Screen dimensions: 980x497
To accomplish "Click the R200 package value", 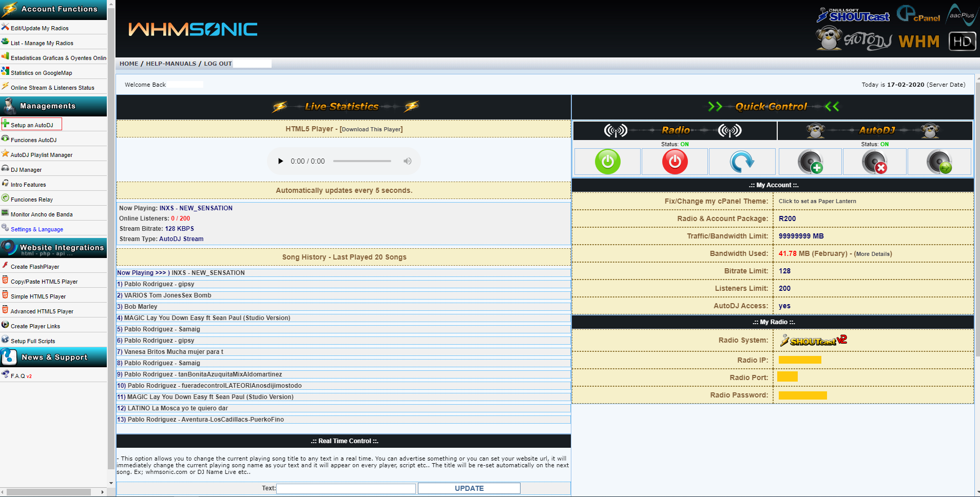I will pyautogui.click(x=787, y=218).
